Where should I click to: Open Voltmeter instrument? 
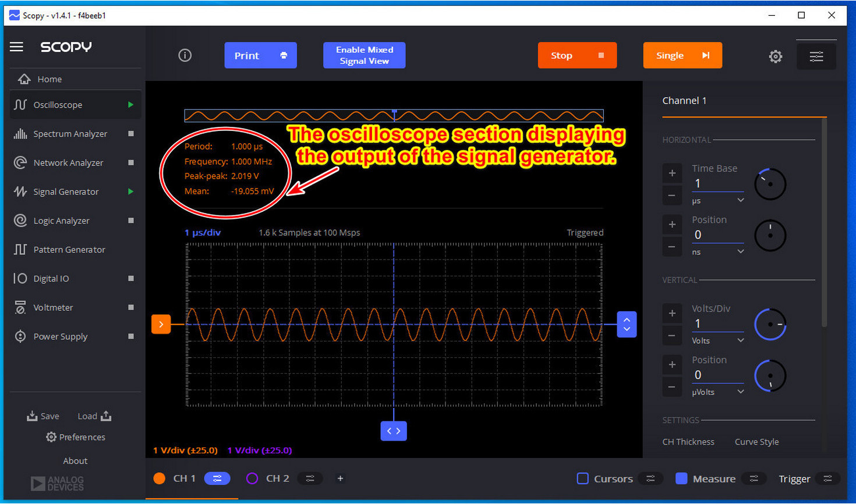76,307
